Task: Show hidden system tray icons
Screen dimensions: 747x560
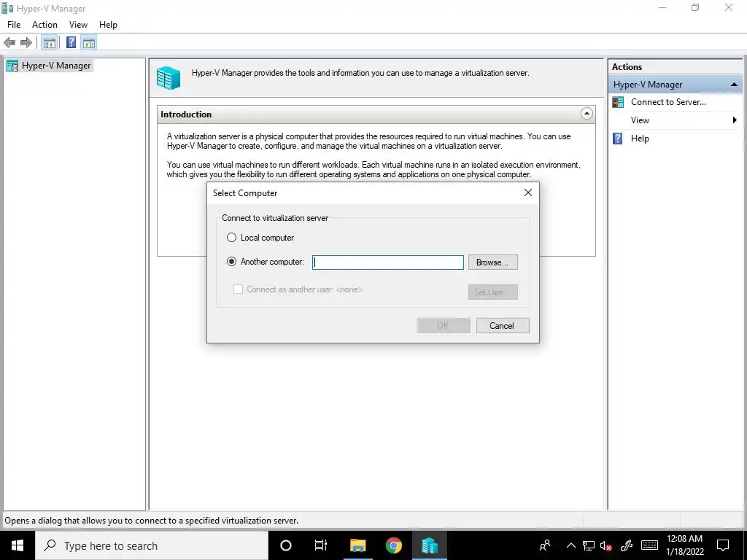Action: pos(570,545)
